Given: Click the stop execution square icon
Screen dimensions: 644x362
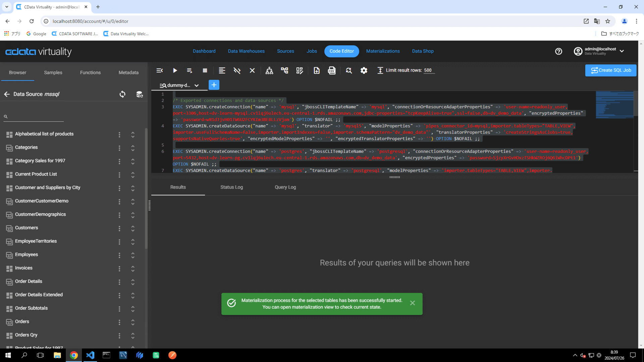Looking at the screenshot, I should tap(205, 70).
